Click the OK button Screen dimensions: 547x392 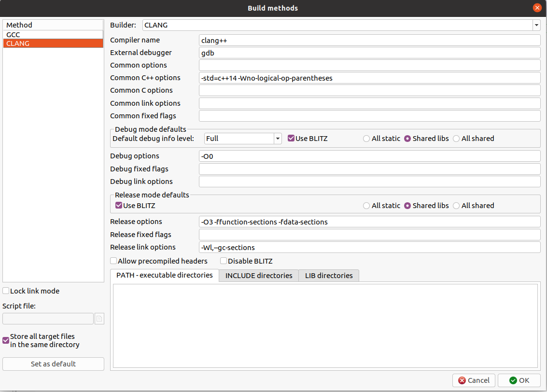pos(519,380)
